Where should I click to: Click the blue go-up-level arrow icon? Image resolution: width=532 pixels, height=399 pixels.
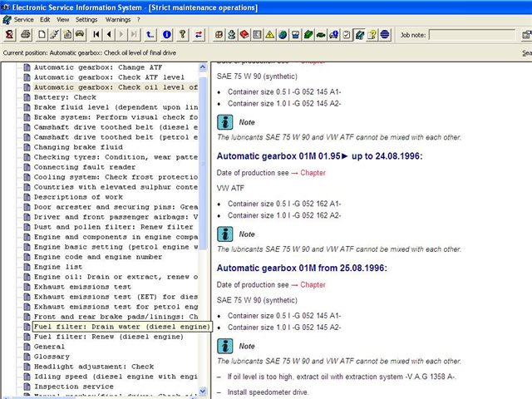pyautogui.click(x=150, y=35)
